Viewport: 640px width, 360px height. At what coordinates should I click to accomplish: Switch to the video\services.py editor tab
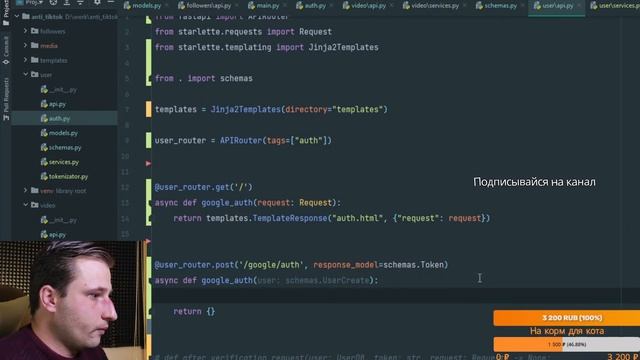[x=435, y=6]
